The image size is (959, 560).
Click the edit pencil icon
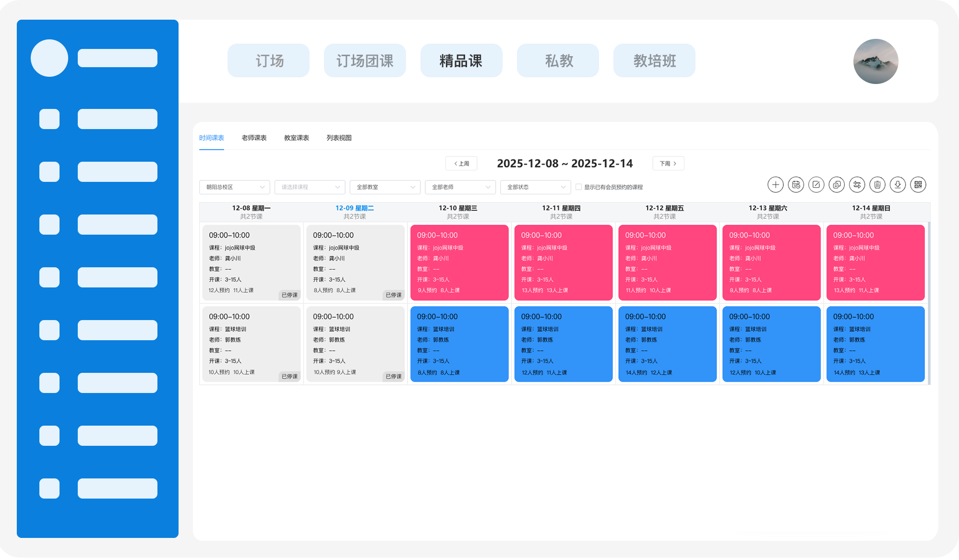816,185
